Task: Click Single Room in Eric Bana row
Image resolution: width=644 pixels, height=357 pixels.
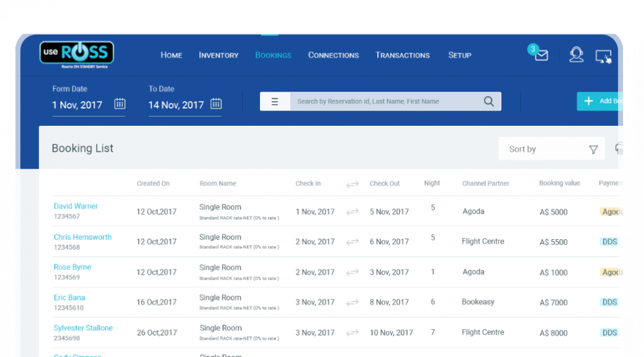Action: [x=220, y=297]
